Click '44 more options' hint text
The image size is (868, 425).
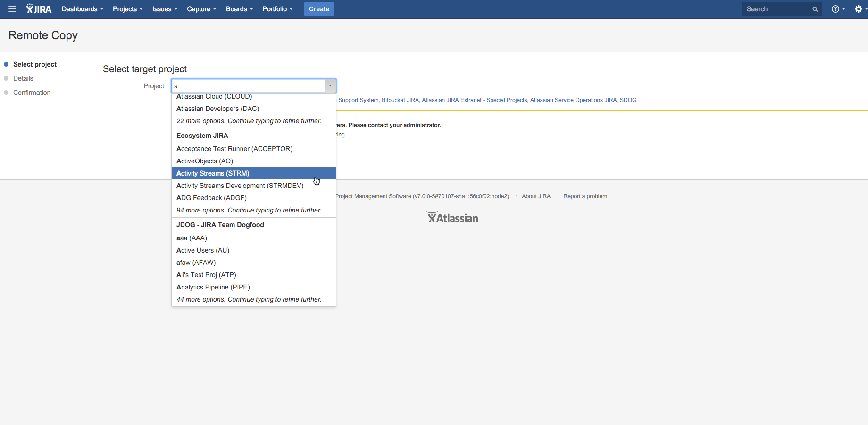point(249,299)
